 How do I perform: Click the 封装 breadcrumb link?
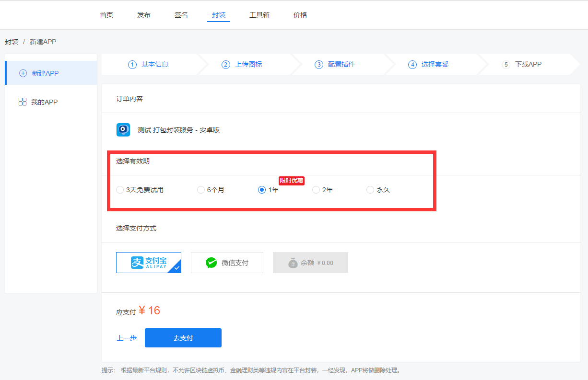12,42
